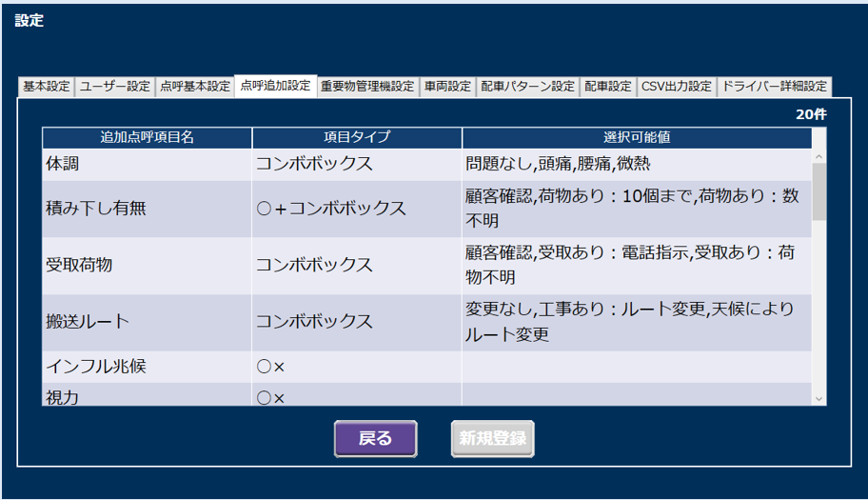Click the table's vertical scrollbar thumb
This screenshot has width=868, height=500.
point(819,190)
